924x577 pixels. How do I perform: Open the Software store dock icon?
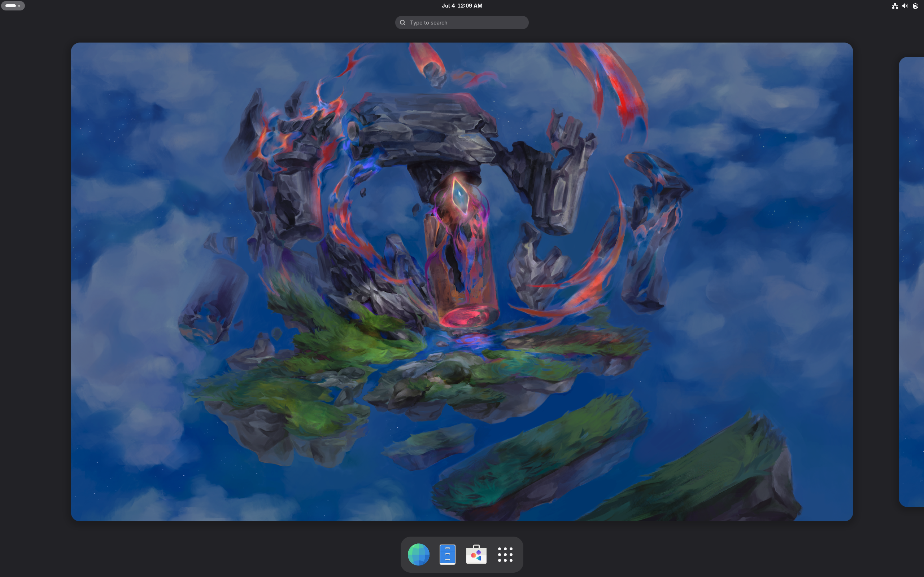476,554
